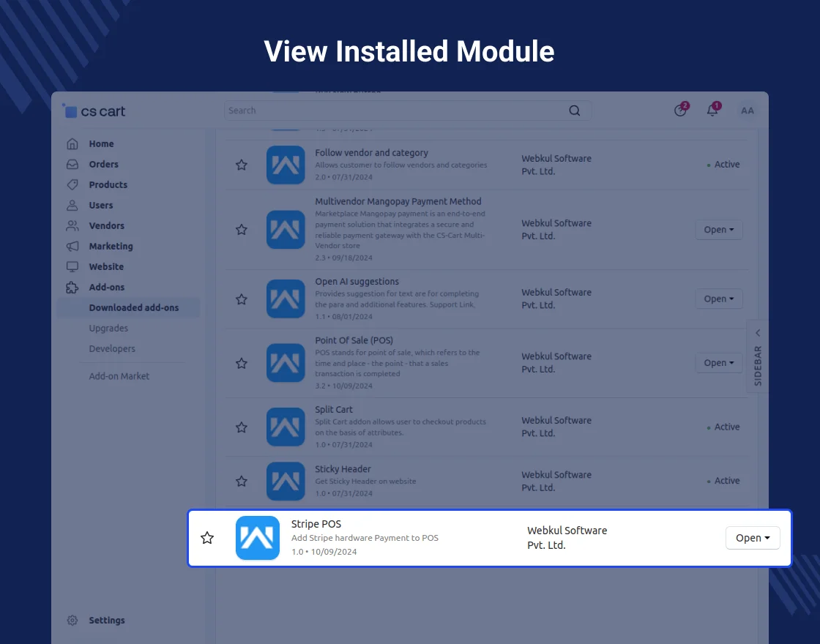
Task: Open dropdown for Stripe POS
Action: (x=753, y=538)
